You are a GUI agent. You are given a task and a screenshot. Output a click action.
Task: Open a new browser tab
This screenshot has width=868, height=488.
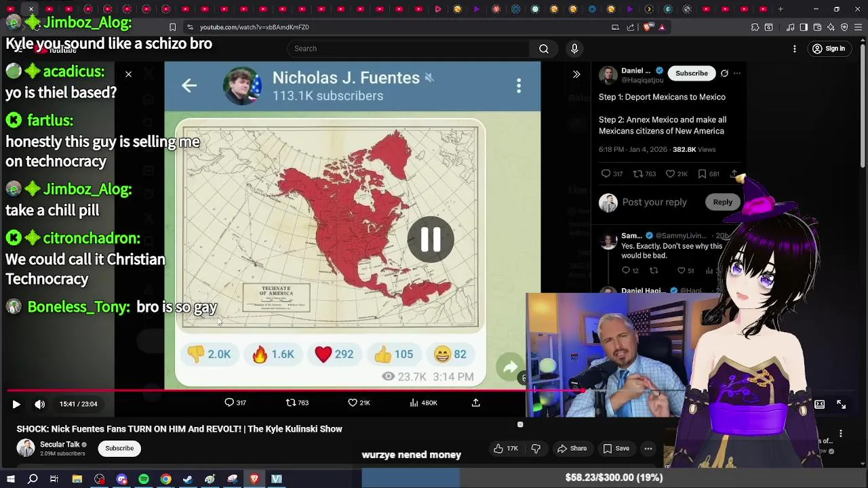coord(781,9)
